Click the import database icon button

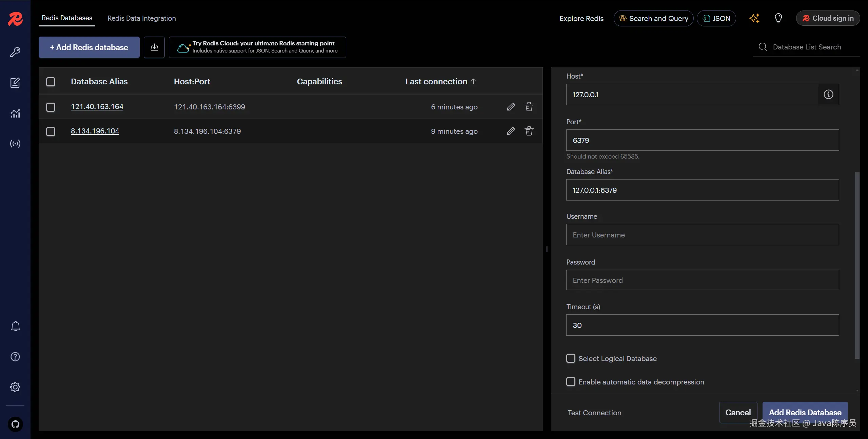click(154, 47)
